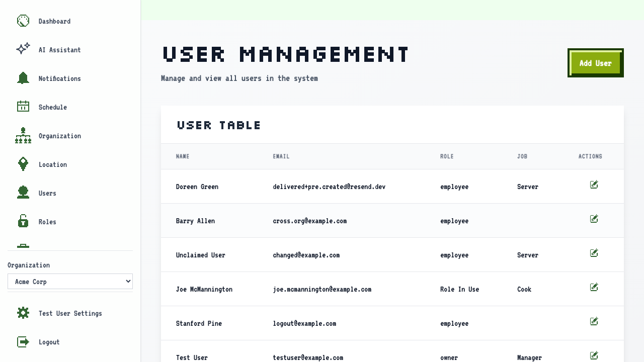
Task: Click the Organization hierarchy icon
Action: coord(23,135)
